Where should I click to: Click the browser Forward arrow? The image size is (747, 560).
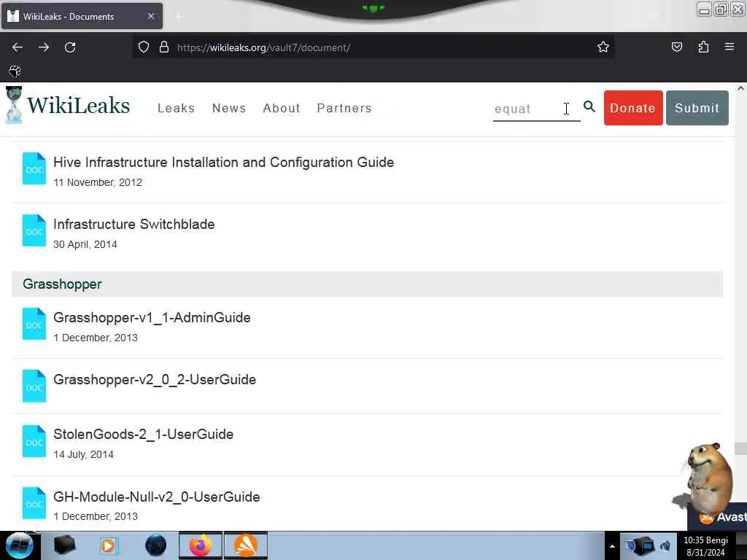(43, 47)
